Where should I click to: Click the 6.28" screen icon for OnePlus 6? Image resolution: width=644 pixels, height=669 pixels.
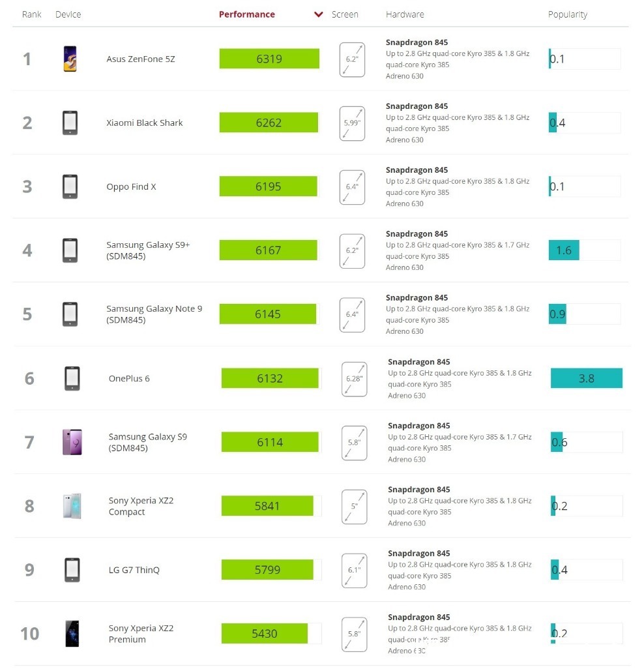pyautogui.click(x=354, y=379)
